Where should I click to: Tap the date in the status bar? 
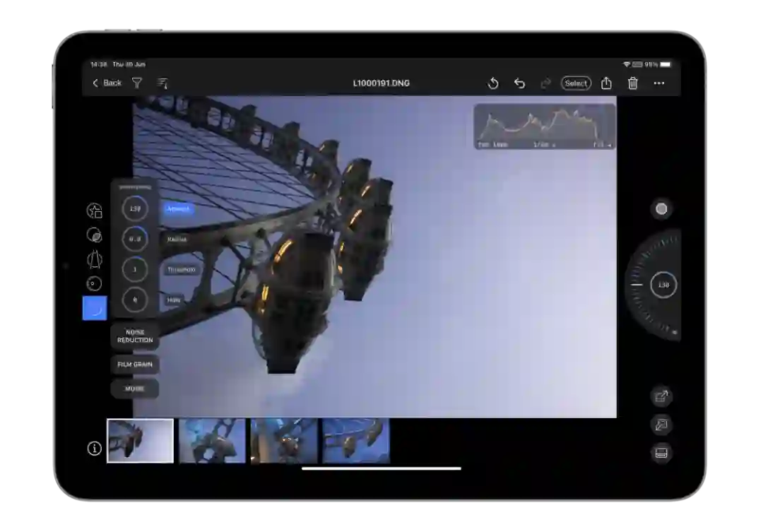(x=129, y=64)
